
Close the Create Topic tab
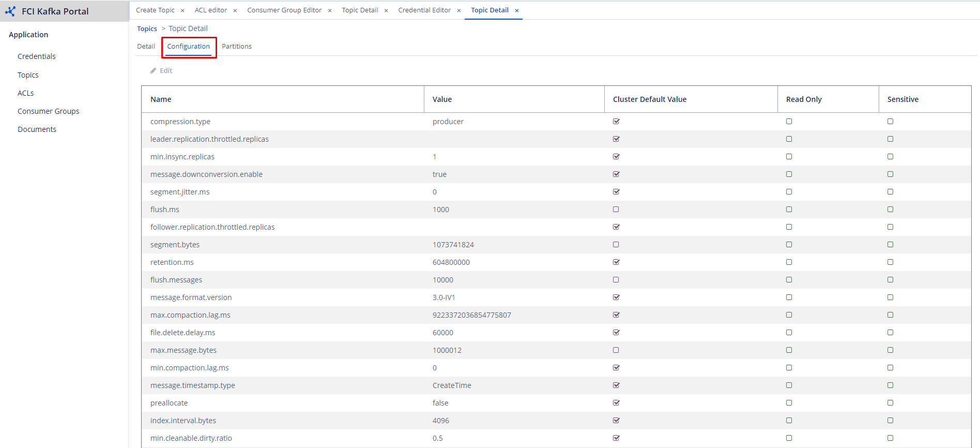[x=182, y=11]
